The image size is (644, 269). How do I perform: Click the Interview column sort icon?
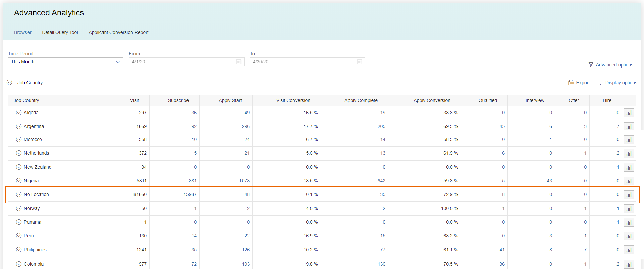click(x=549, y=100)
